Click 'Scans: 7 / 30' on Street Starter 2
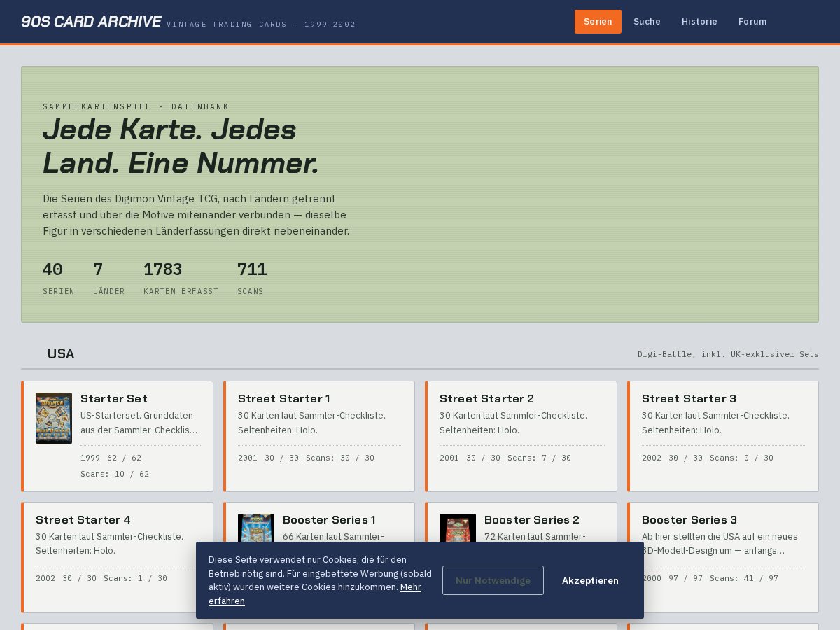 click(x=539, y=458)
